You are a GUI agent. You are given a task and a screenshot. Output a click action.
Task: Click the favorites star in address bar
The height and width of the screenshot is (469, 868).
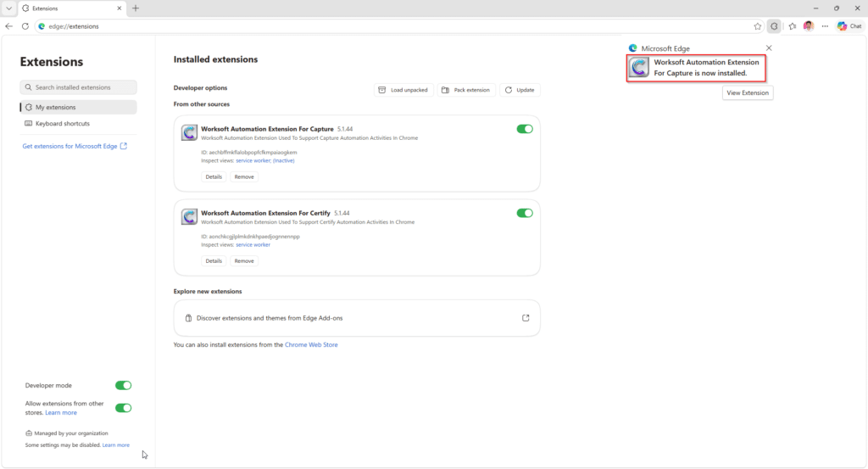pyautogui.click(x=757, y=26)
